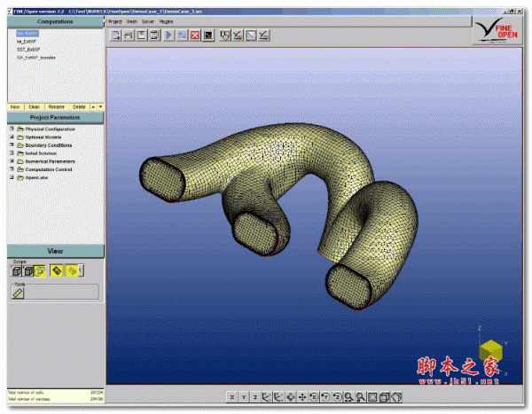Open the Solver menu
Screen dimensions: 532x414
pyautogui.click(x=148, y=21)
